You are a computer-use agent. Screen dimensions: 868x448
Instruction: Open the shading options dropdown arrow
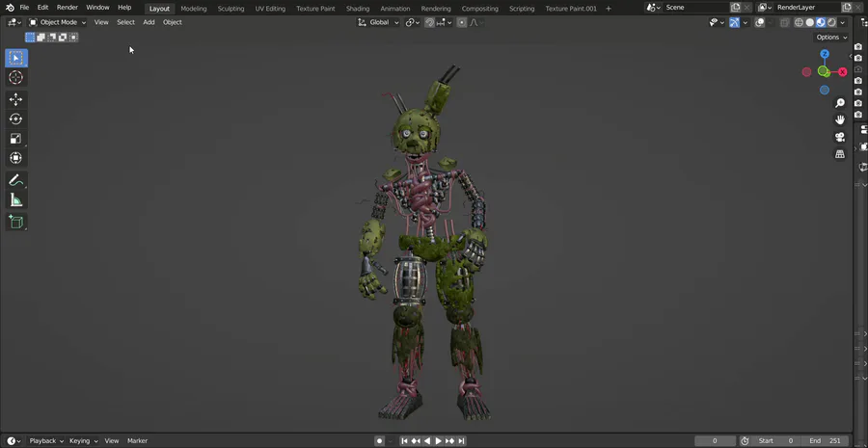point(843,23)
